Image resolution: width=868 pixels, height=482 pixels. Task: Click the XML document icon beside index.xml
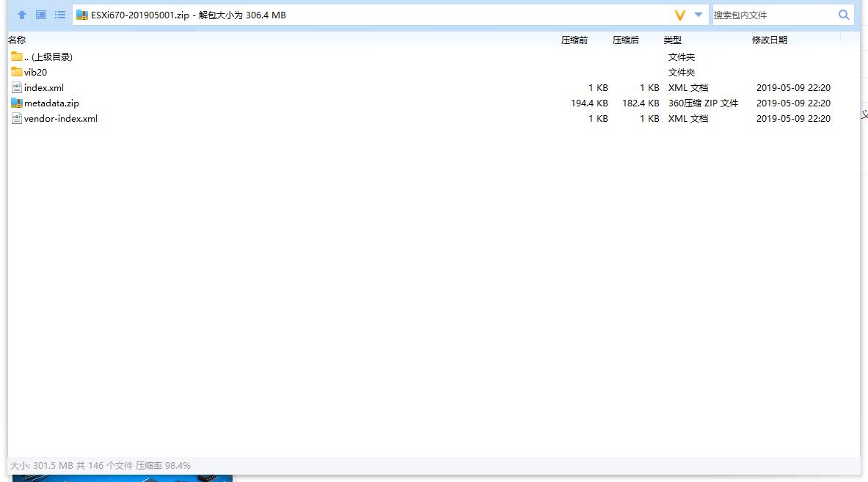coord(15,87)
